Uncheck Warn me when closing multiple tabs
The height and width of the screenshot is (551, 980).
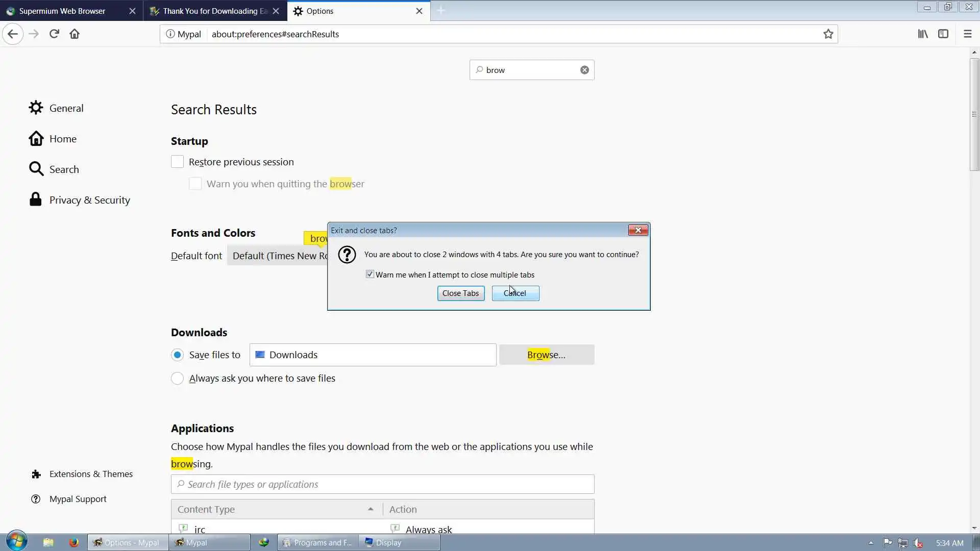pos(370,274)
